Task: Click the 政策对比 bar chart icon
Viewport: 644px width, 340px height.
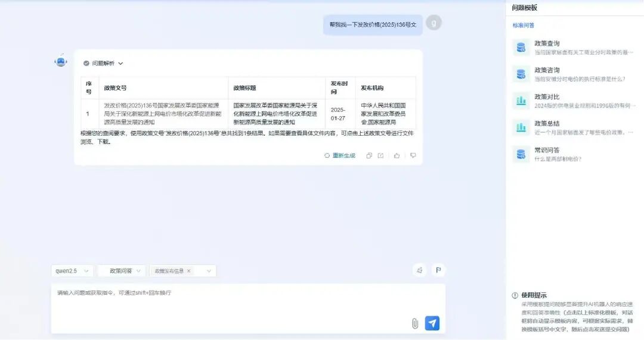Action: tap(521, 101)
